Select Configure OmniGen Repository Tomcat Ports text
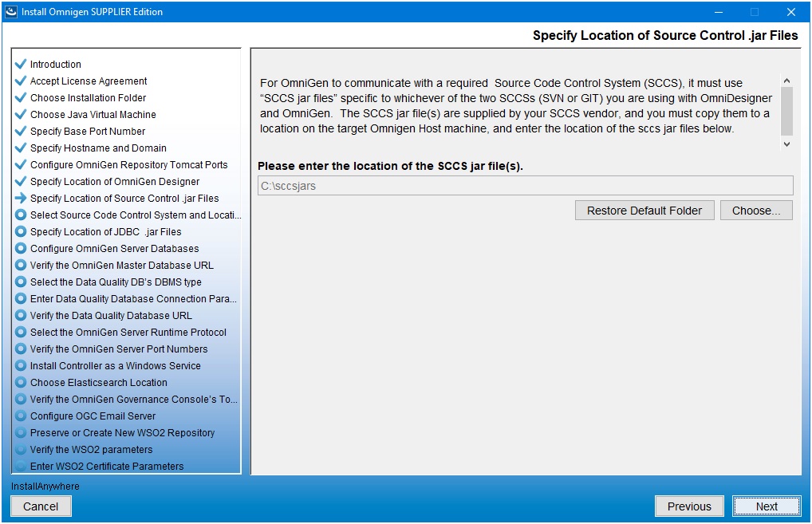This screenshot has width=812, height=524. click(129, 164)
